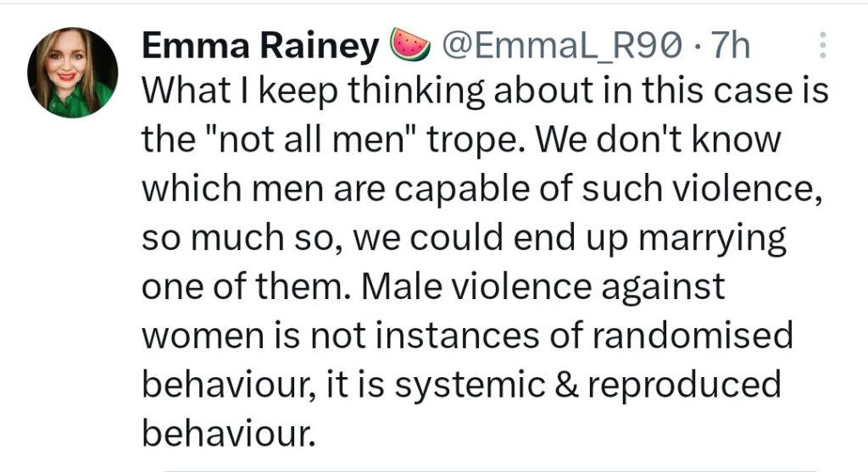Screen dimensions: 868x472
Task: Open the three-dot more options menu
Action: [822, 46]
